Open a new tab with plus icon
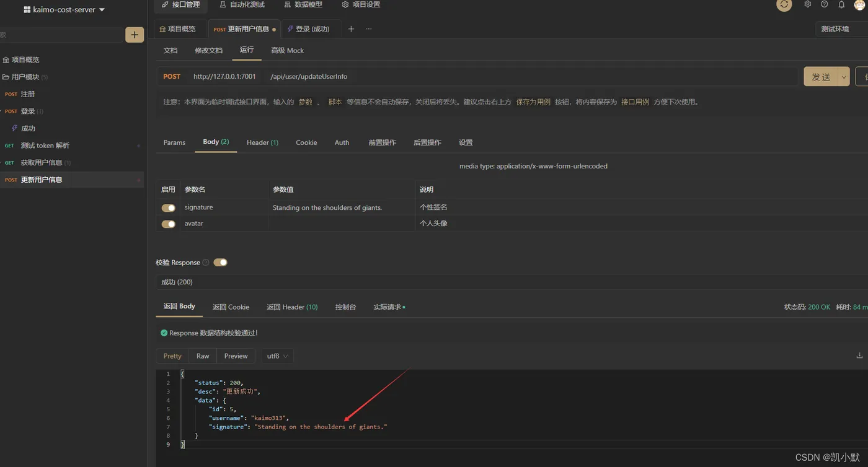This screenshot has width=868, height=467. pos(351,29)
